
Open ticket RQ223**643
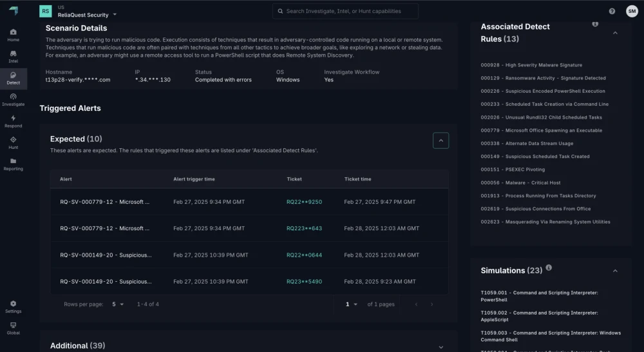pyautogui.click(x=305, y=228)
